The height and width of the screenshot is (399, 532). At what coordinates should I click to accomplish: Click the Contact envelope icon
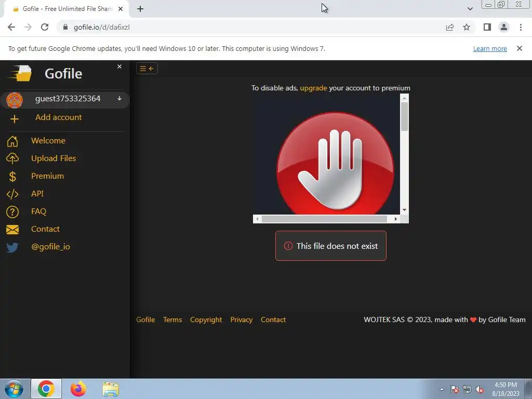point(12,230)
